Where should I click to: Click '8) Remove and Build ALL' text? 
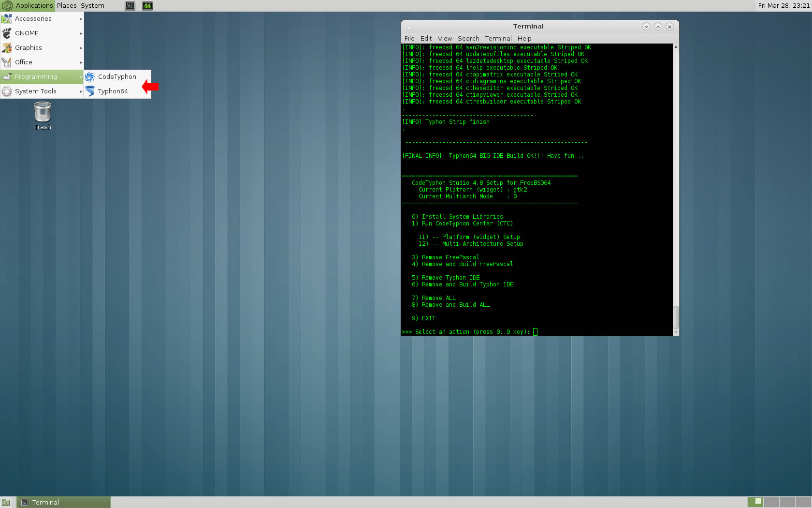450,305
